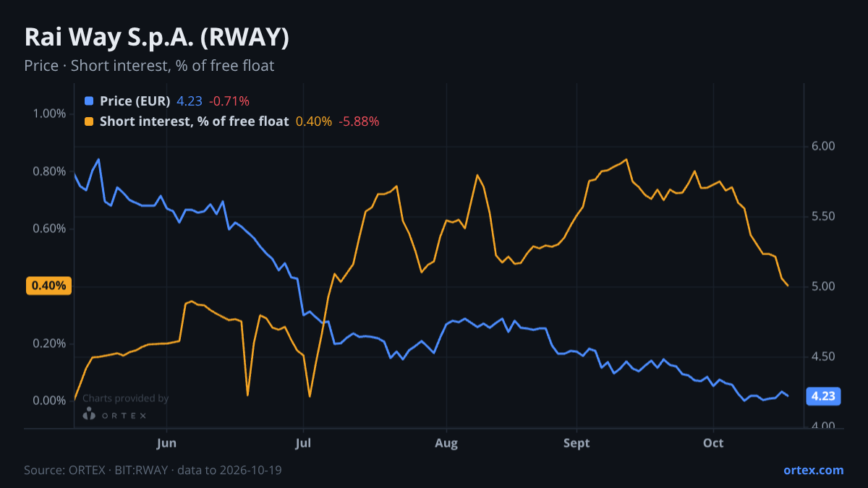868x488 pixels.
Task: Click the 4.23 price value in legend
Action: click(x=190, y=101)
